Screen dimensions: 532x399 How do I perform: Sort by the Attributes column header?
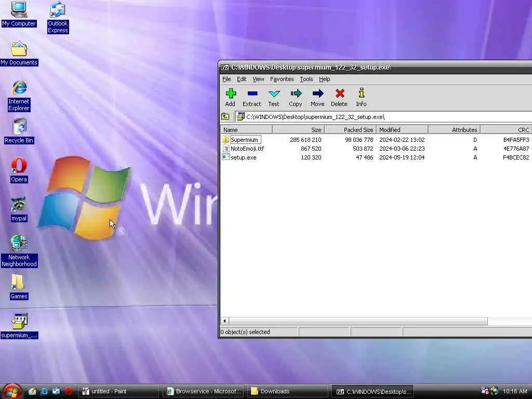pyautogui.click(x=454, y=130)
